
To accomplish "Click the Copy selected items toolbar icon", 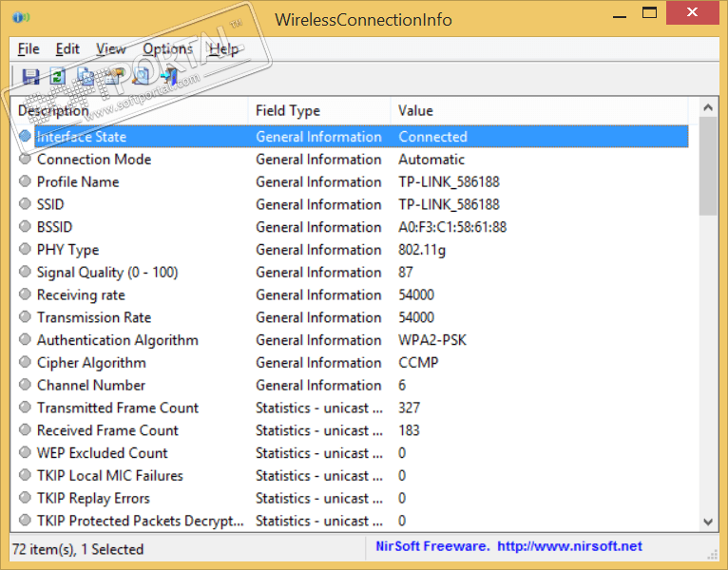I will [x=86, y=76].
